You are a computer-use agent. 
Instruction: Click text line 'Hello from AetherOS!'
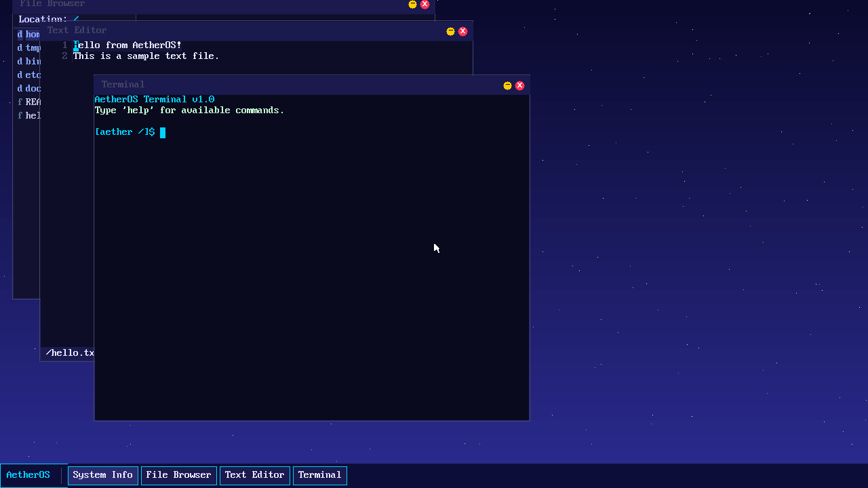[127, 45]
